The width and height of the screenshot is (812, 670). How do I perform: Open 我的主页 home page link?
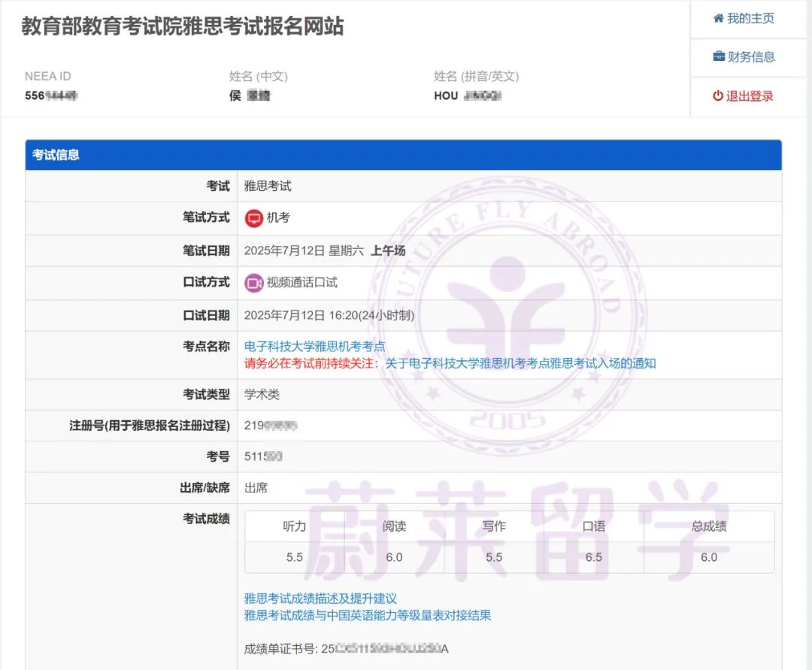[x=744, y=19]
